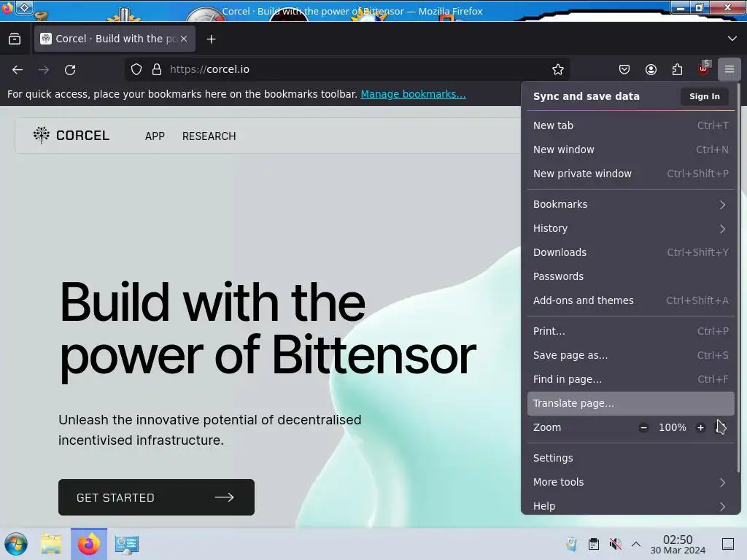
Task: Go forward one page
Action: pyautogui.click(x=44, y=69)
